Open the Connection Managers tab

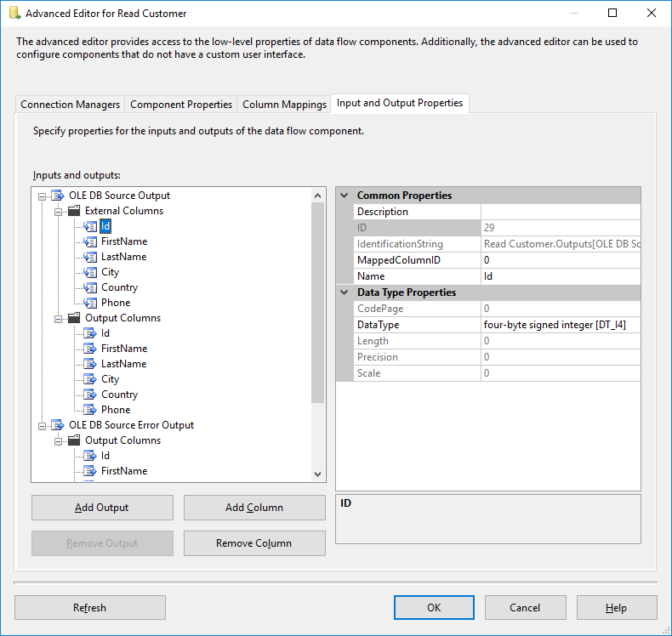(x=71, y=105)
